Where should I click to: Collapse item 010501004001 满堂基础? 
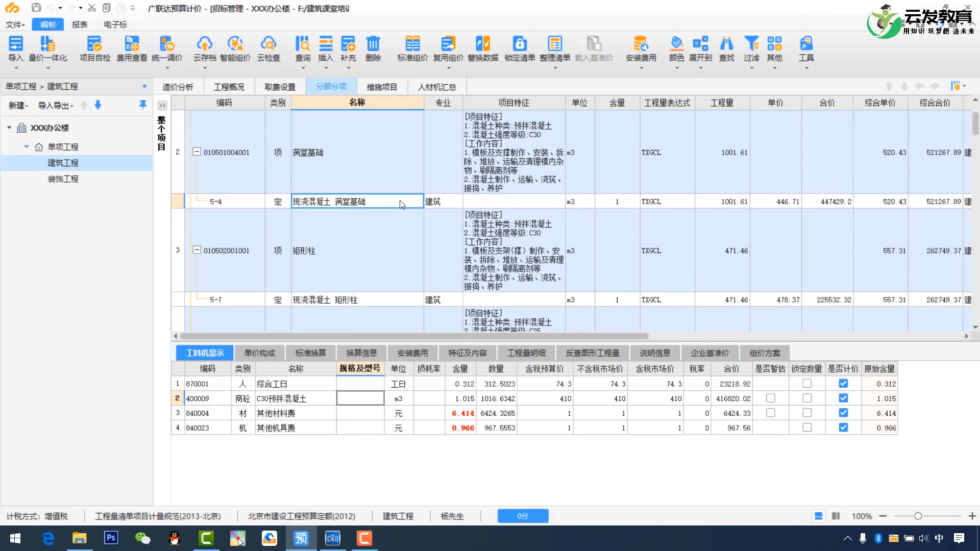click(x=197, y=152)
